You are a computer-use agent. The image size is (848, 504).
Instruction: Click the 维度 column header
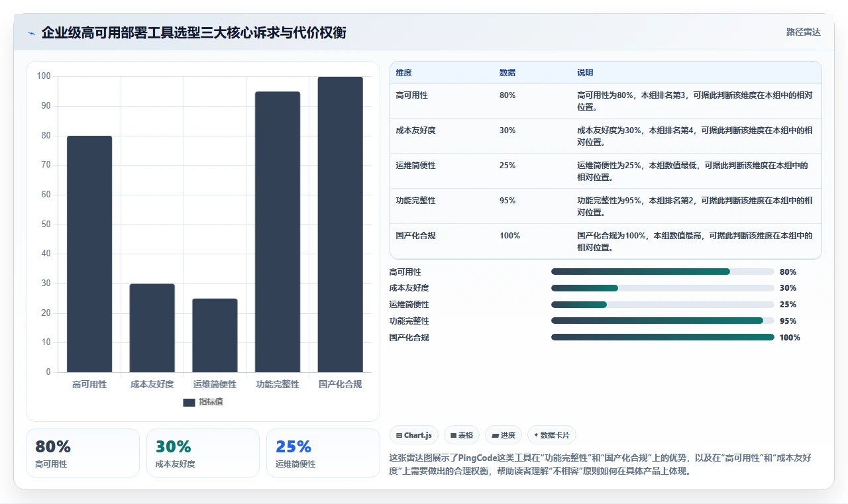pos(403,73)
